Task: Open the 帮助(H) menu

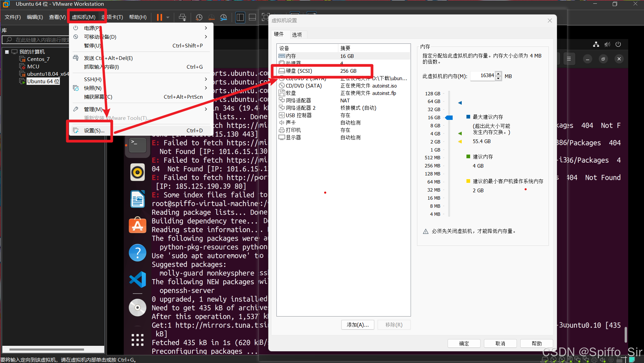Action: click(x=138, y=17)
